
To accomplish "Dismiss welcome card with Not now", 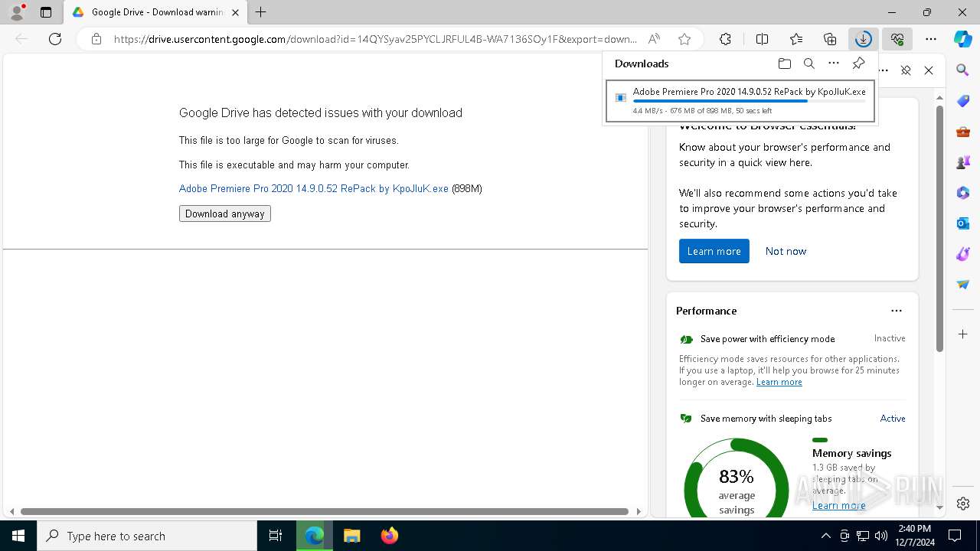I will coord(786,251).
